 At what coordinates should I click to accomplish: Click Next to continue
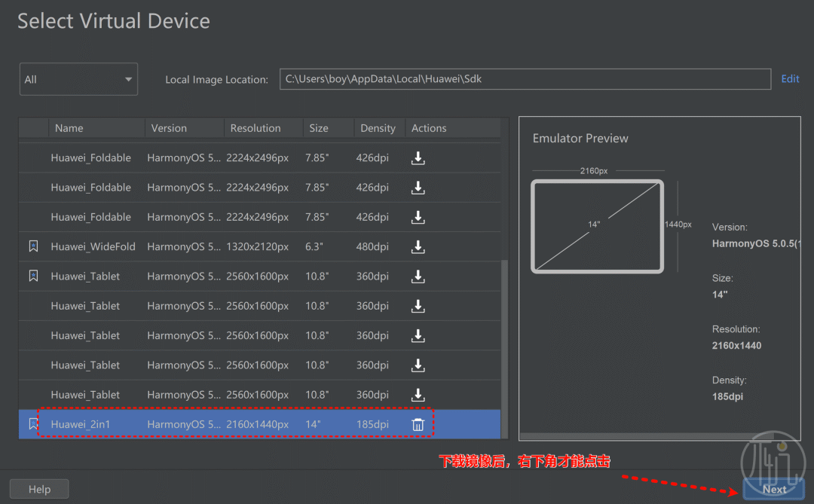pyautogui.click(x=774, y=489)
